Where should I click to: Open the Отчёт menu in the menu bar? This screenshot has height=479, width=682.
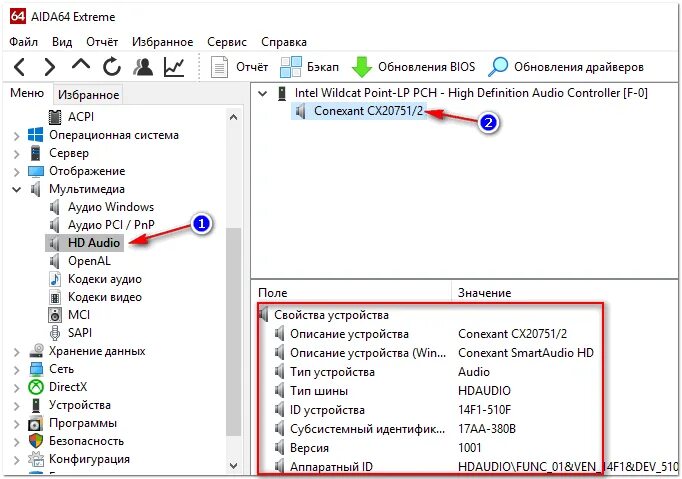point(102,42)
